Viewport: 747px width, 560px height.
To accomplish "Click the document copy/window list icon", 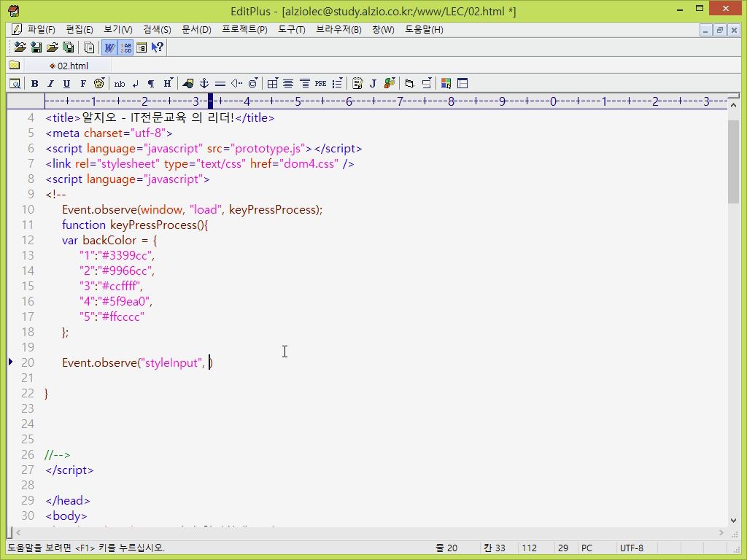I will coord(89,47).
